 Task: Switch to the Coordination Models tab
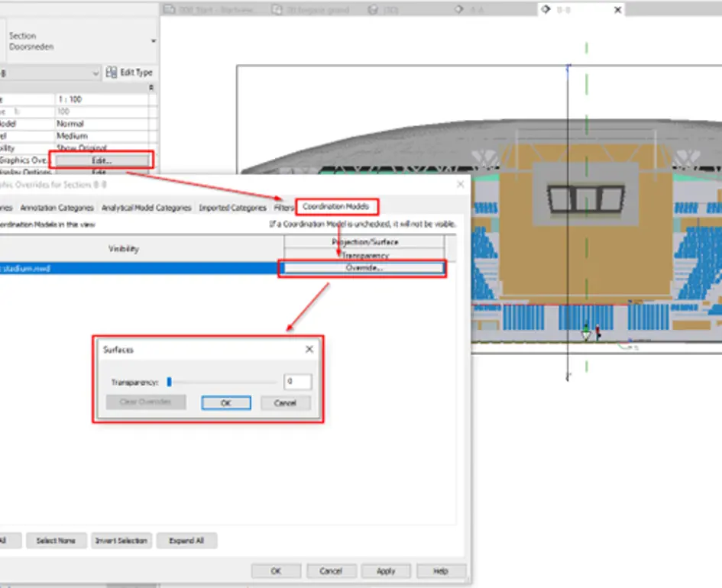[x=336, y=207]
